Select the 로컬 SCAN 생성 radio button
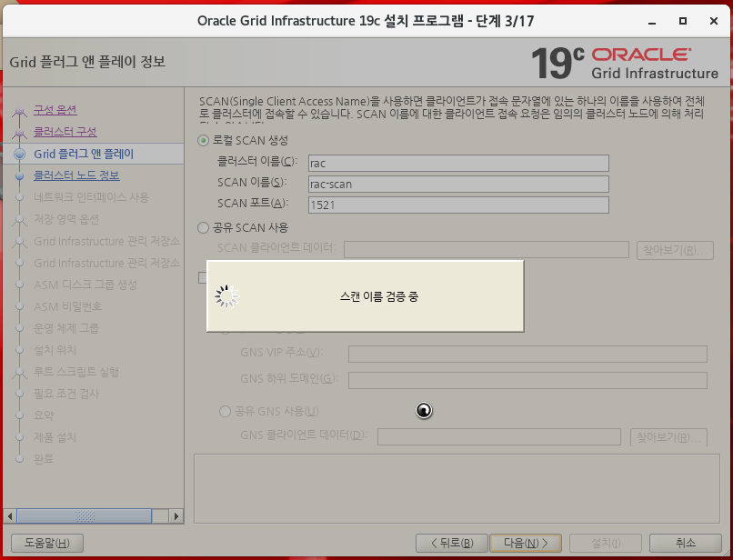Viewport: 733px width, 560px height. click(x=203, y=140)
